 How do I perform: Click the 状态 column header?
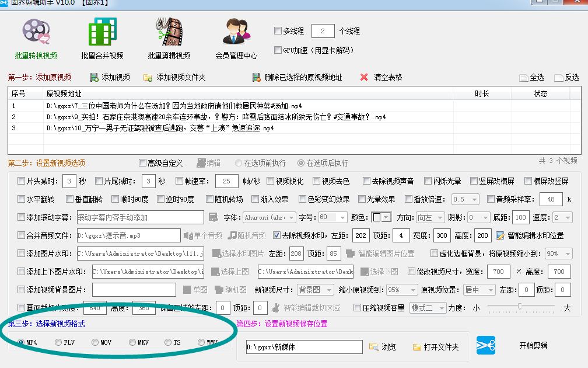coord(541,93)
